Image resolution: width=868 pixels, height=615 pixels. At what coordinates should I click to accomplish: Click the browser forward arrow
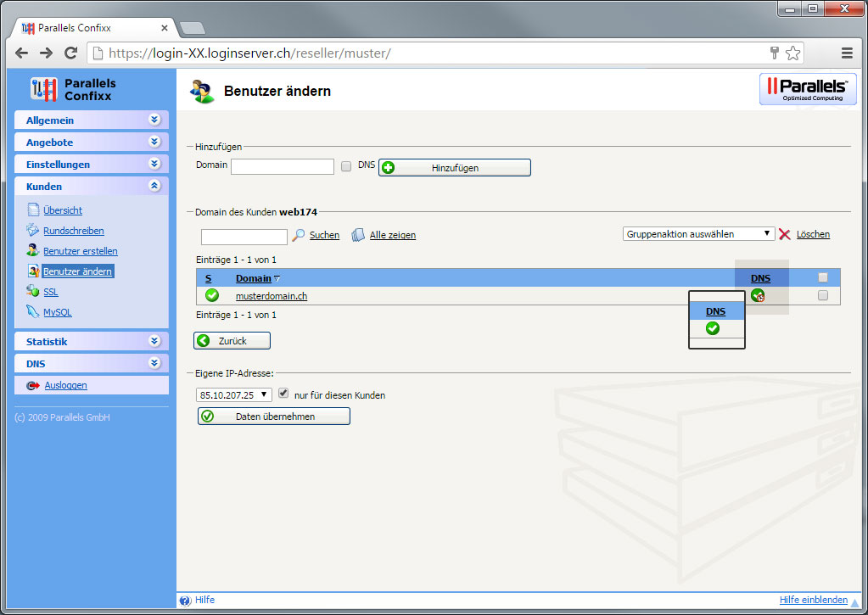[x=47, y=53]
